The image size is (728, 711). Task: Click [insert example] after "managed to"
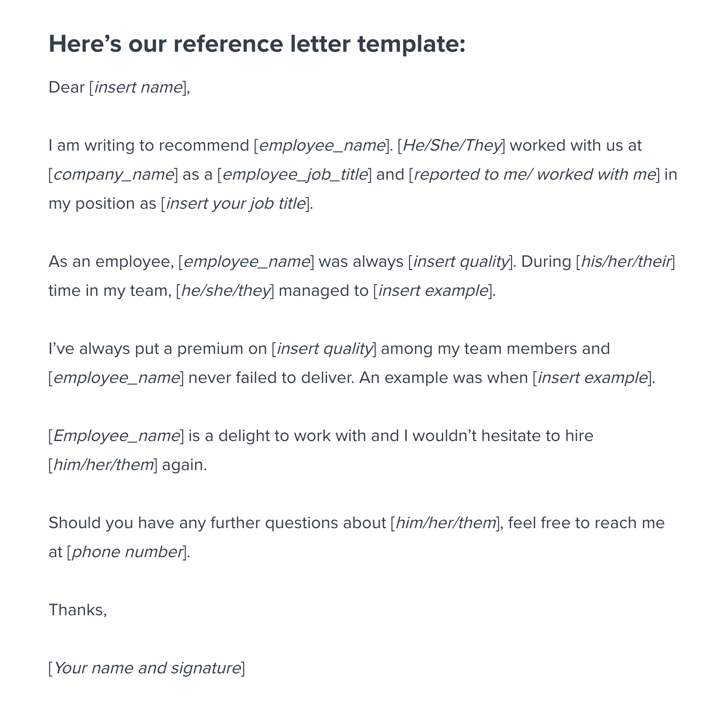(x=433, y=290)
